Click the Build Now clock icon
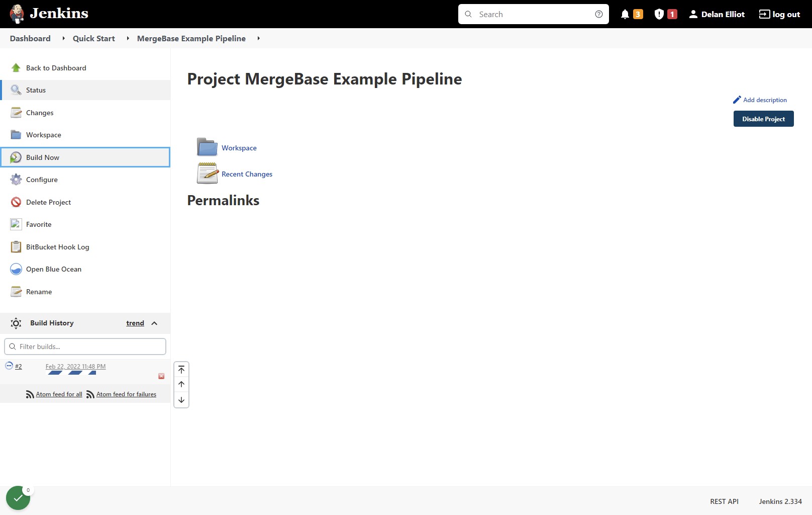This screenshot has height=515, width=812. (x=16, y=157)
